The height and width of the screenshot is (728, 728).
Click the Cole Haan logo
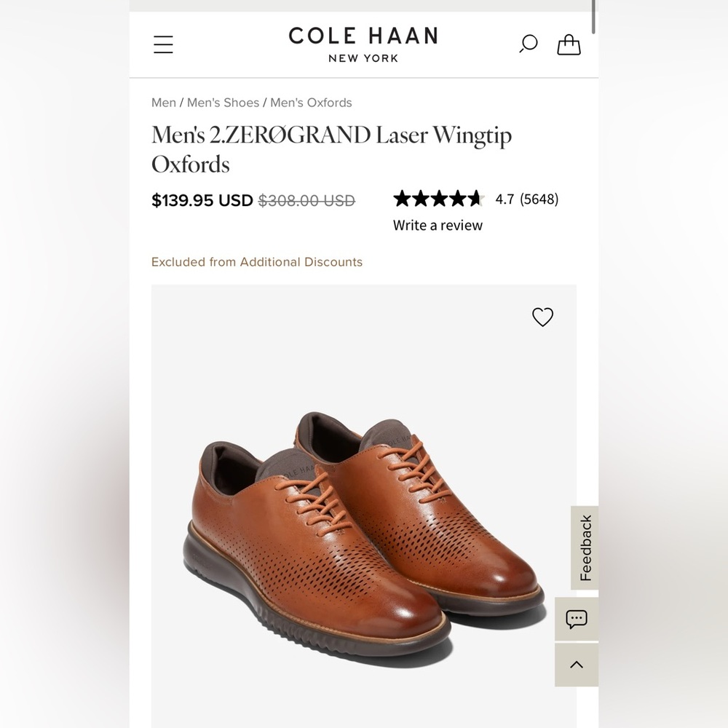click(363, 44)
